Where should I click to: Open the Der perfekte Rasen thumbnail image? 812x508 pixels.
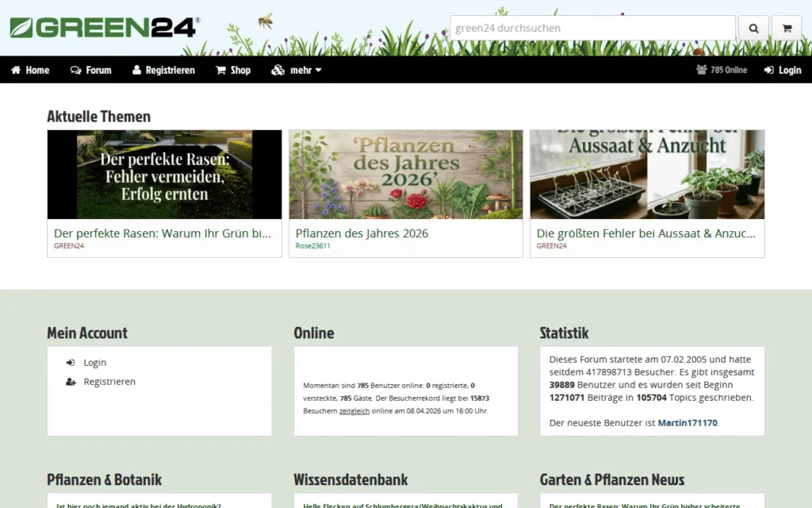(x=165, y=174)
